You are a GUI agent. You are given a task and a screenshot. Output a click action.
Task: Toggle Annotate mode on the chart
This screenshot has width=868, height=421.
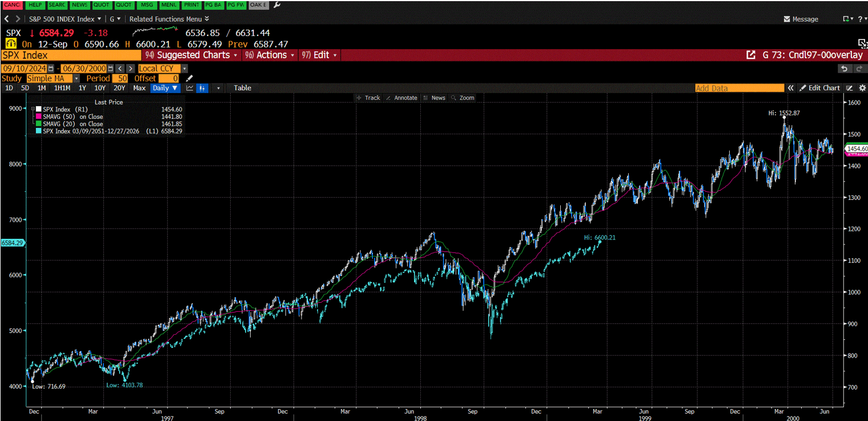[401, 98]
